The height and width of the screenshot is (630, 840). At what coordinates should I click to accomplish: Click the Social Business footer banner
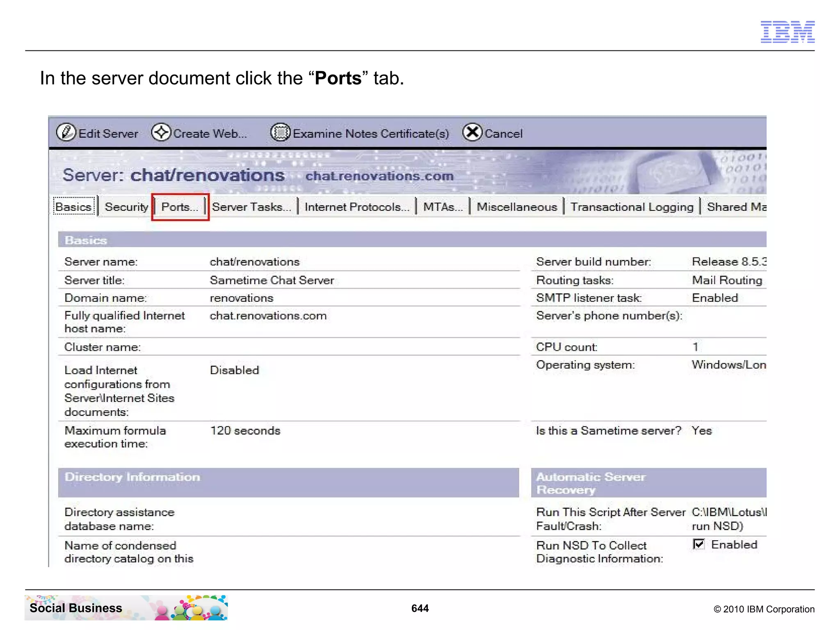[x=126, y=607]
